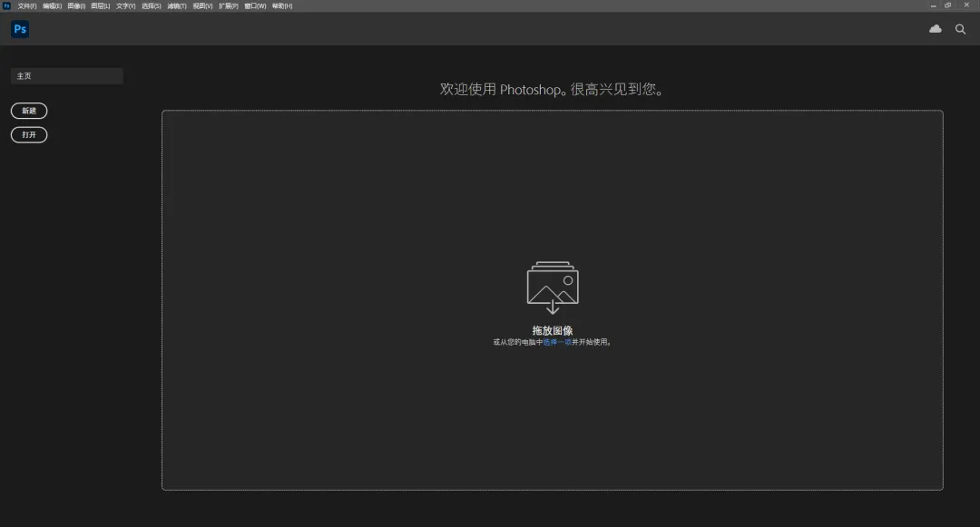Open the 图层(L) menu
Image resolution: width=980 pixels, height=527 pixels.
(x=100, y=5)
